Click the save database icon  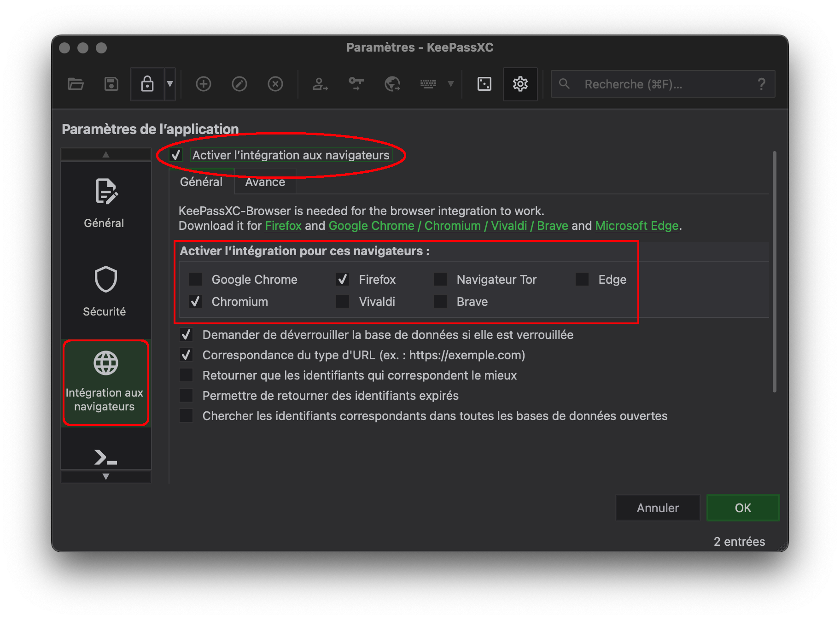coord(111,84)
